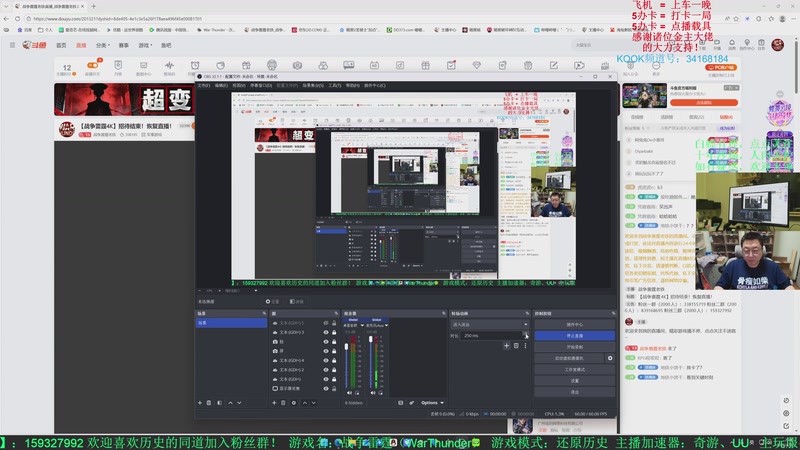Unlock the 文本(GDI+) 3 source lock
Image resolution: width=800 pixels, height=450 pixels.
point(334,332)
